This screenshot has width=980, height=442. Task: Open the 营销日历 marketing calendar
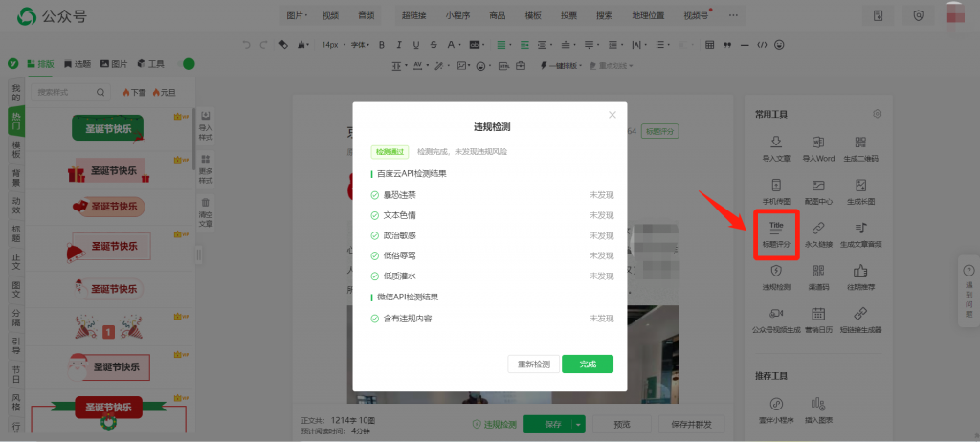(x=818, y=320)
